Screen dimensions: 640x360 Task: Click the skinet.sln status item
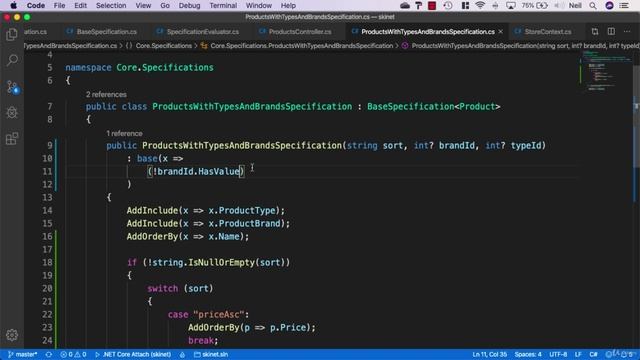point(211,354)
